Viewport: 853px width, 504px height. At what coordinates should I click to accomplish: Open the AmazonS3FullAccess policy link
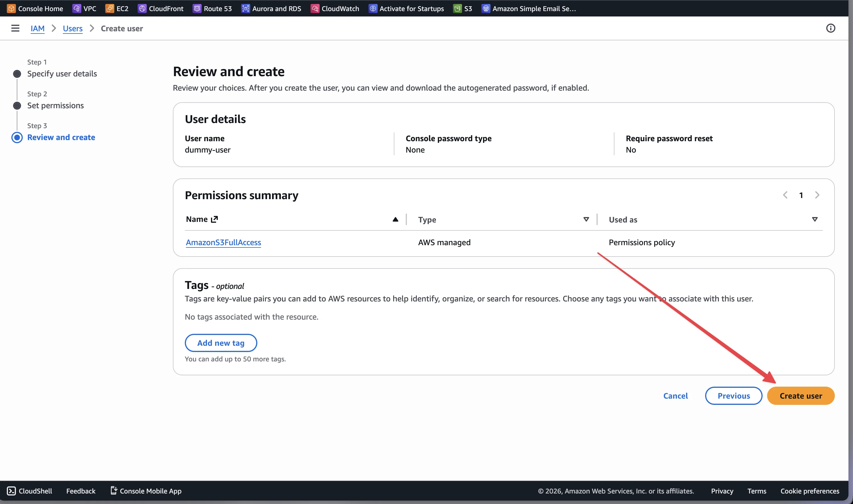pos(223,242)
